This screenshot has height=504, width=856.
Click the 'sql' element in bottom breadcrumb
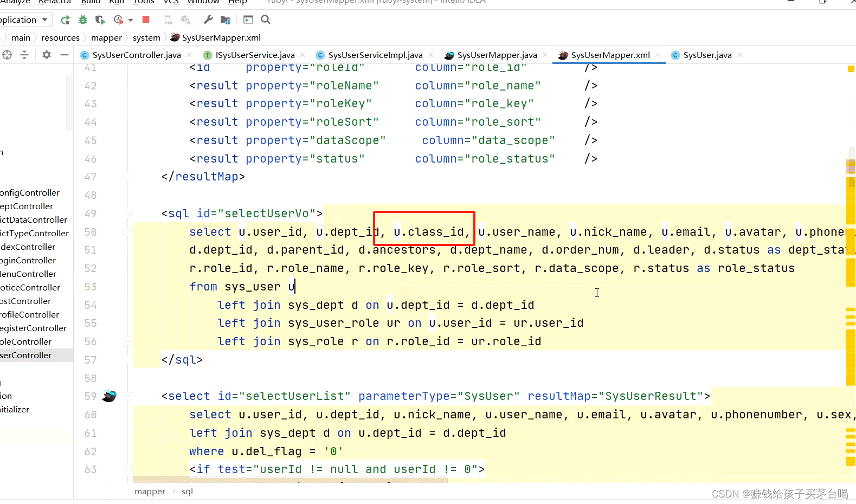[187, 492]
